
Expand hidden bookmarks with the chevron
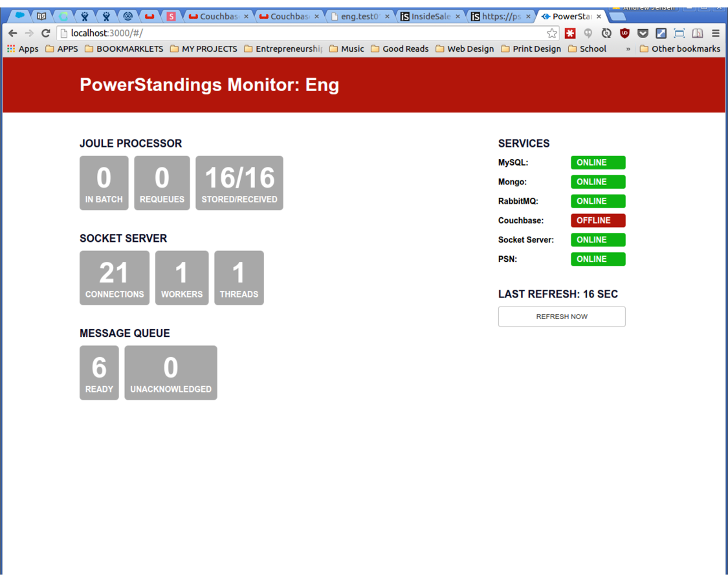628,48
